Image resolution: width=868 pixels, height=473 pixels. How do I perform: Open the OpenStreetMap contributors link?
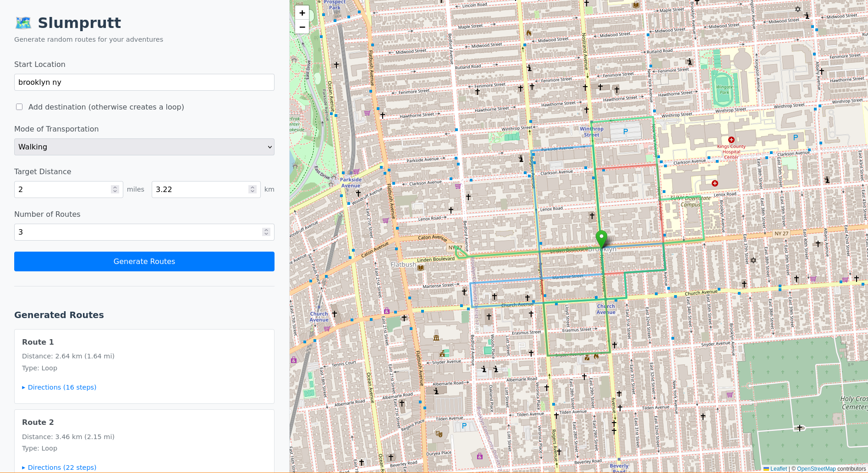coord(816,469)
